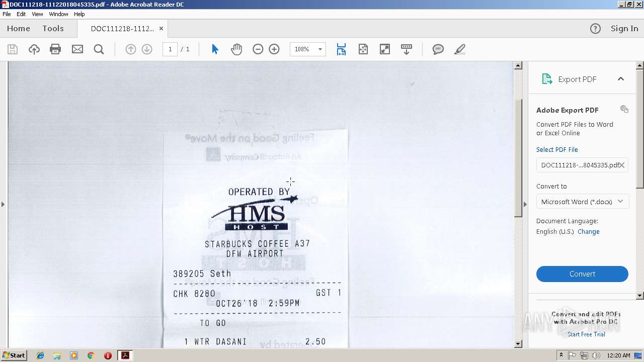Open File Explorer folder taskbar icon
This screenshot has width=644, height=362.
tap(57, 355)
